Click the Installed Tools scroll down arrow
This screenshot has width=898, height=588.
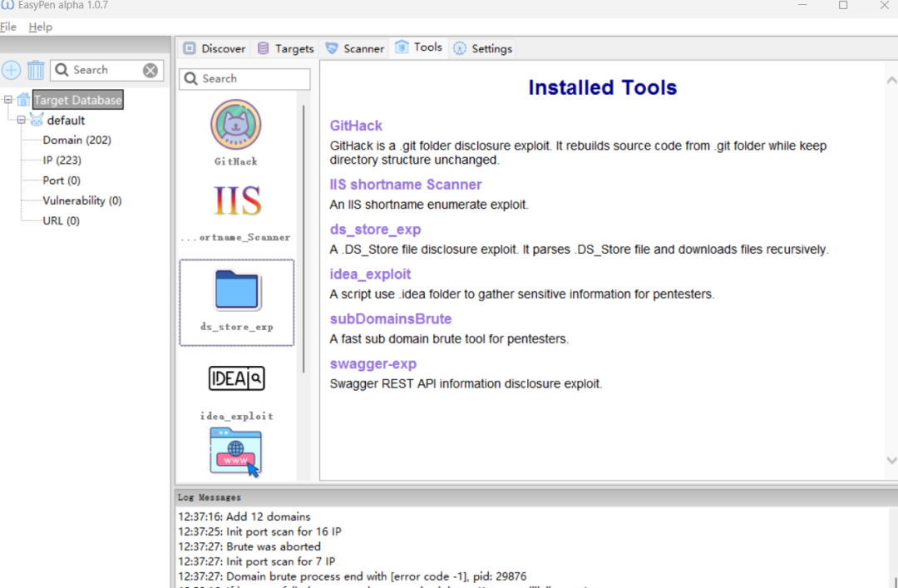[891, 460]
